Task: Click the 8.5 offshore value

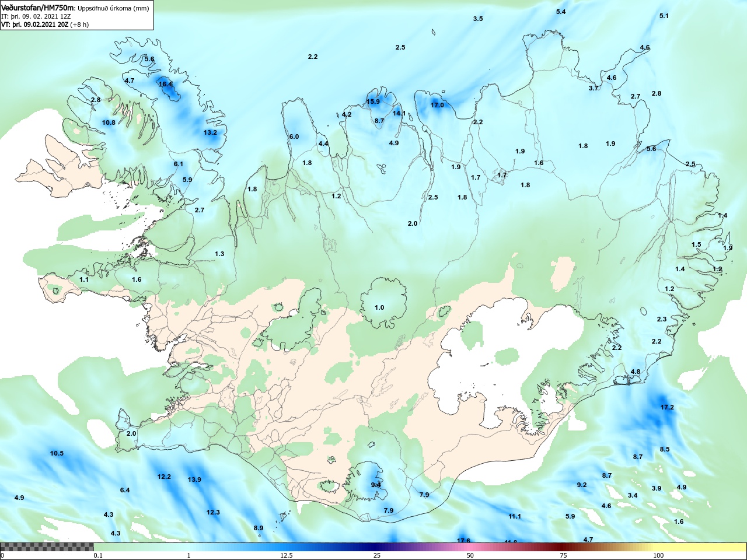Action: pos(665,449)
